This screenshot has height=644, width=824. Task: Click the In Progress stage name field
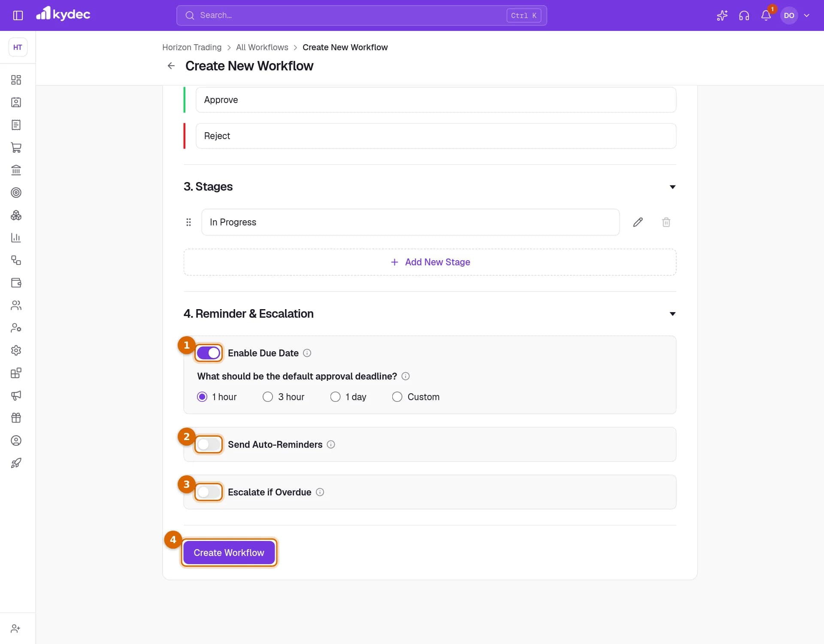pyautogui.click(x=410, y=222)
